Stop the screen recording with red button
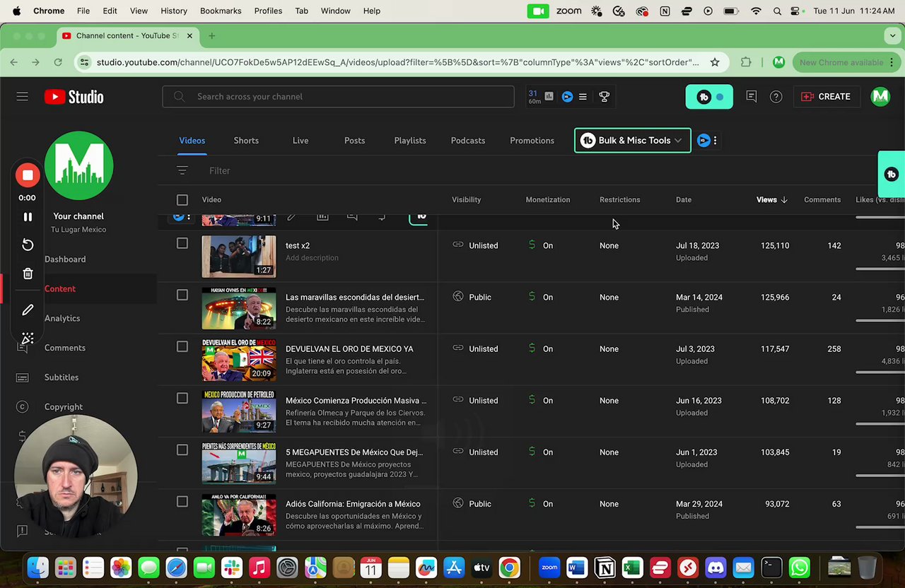Image resolution: width=905 pixels, height=588 pixels. point(28,175)
